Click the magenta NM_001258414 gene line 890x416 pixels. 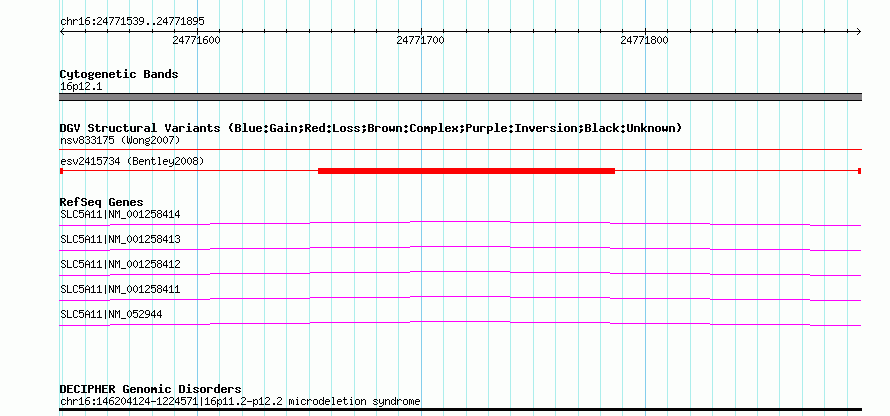460,222
